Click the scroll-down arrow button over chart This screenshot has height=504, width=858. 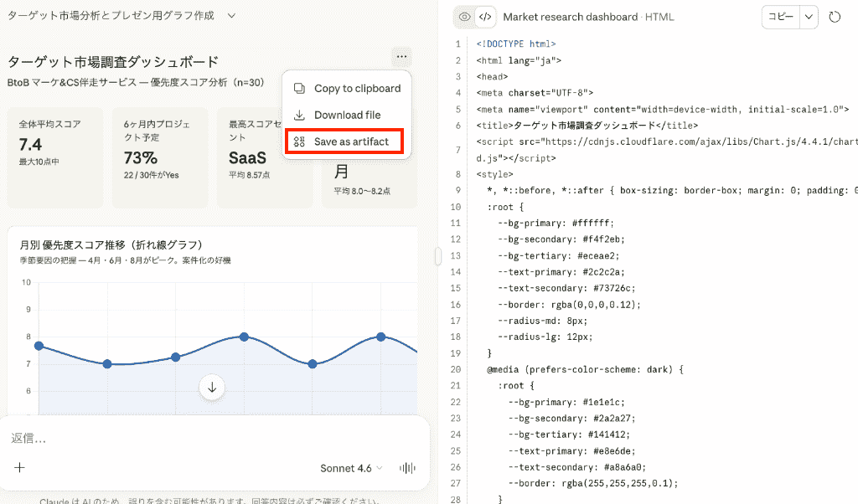(212, 388)
